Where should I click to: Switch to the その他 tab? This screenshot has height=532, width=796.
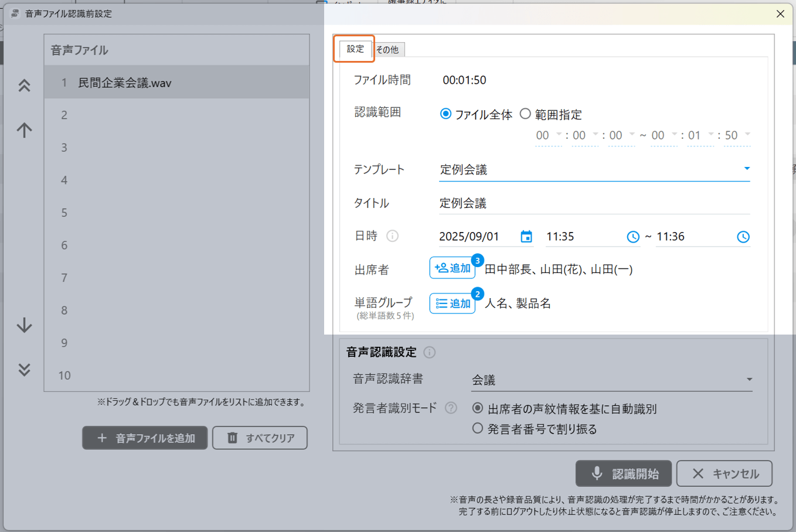tap(387, 50)
